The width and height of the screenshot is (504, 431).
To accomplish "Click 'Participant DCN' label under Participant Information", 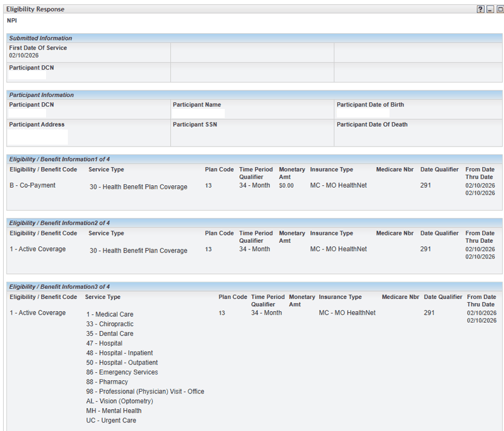I will point(31,104).
